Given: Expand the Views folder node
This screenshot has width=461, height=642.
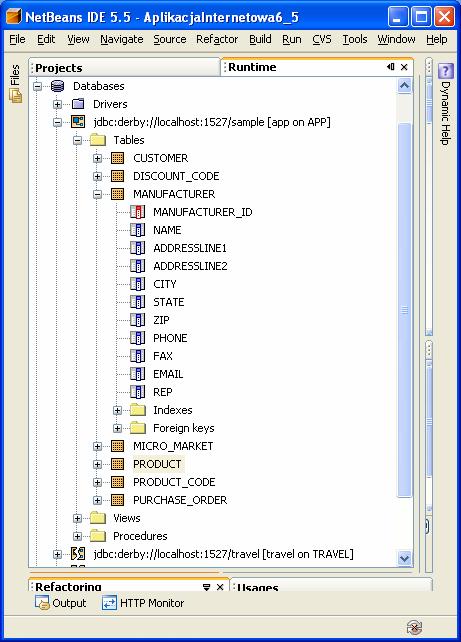Looking at the screenshot, I should coord(77,518).
